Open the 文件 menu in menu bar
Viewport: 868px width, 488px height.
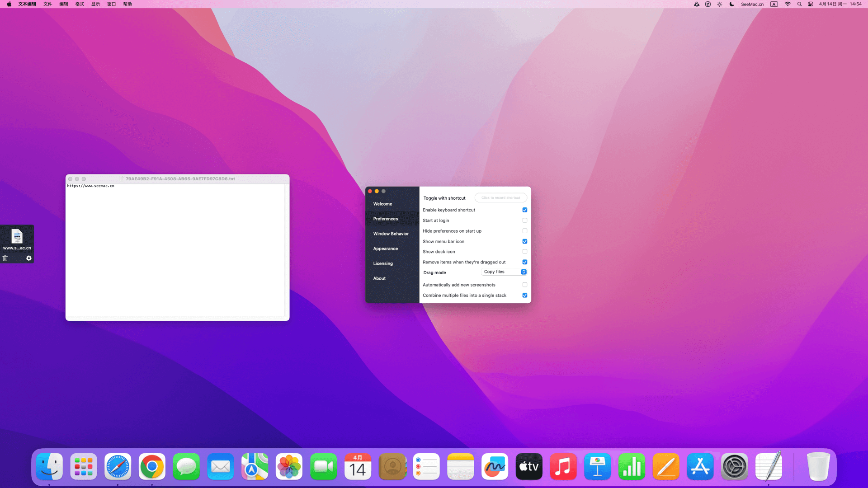point(47,4)
